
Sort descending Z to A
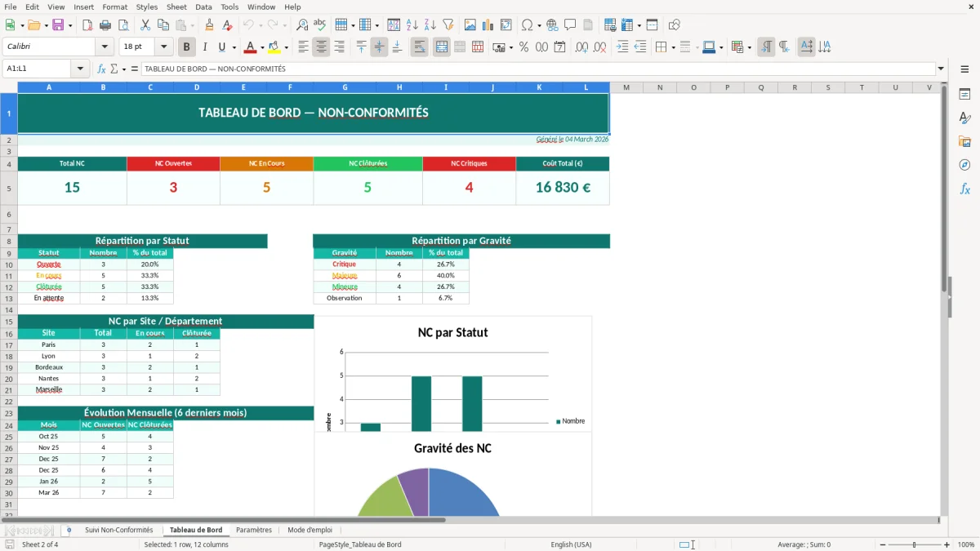point(430,25)
